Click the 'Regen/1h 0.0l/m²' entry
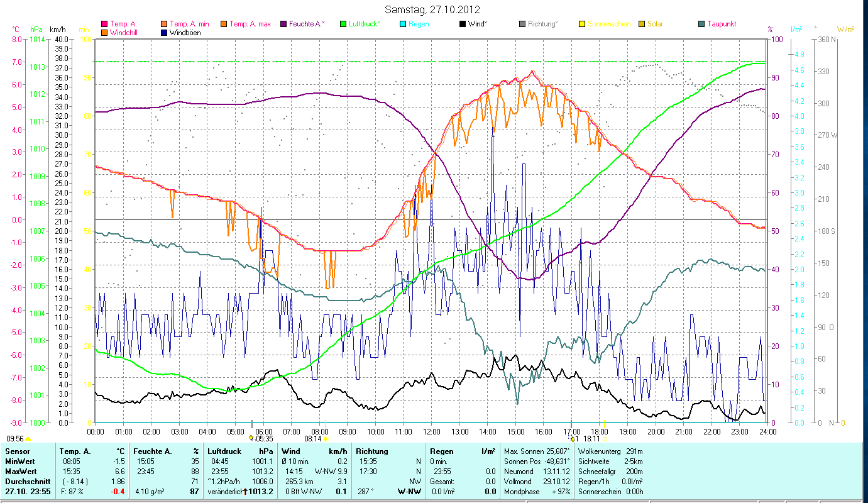Screen dimensions: 868x503 (612, 482)
